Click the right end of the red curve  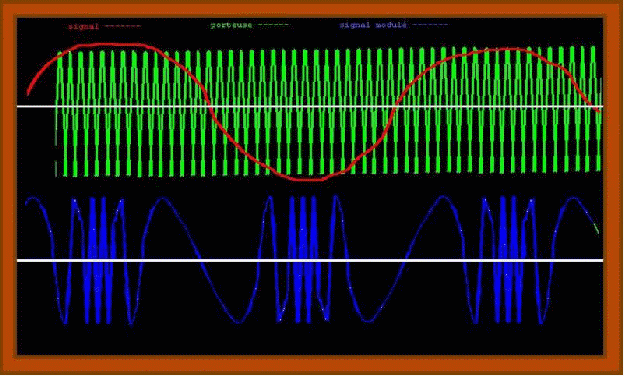(x=598, y=110)
